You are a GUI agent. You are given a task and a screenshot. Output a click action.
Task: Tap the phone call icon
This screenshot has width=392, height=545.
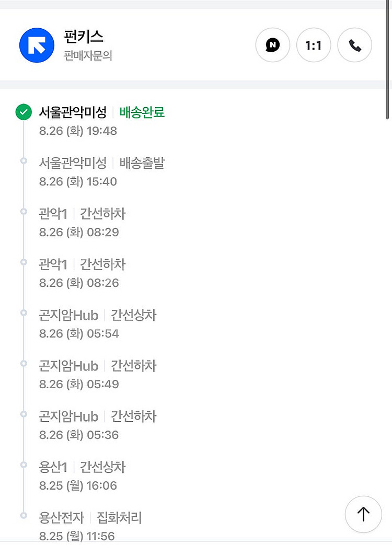355,45
